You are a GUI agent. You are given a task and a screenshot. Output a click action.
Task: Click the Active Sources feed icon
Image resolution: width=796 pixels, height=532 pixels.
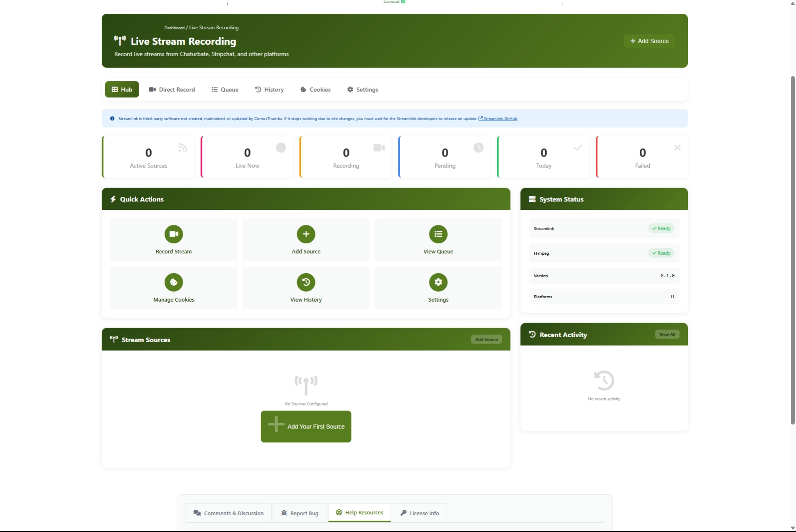coord(182,148)
